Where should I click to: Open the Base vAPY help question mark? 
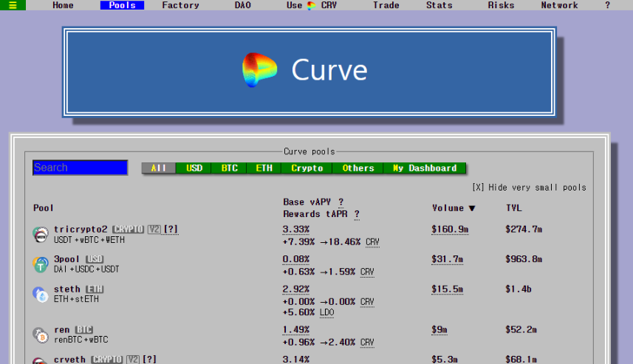click(341, 202)
